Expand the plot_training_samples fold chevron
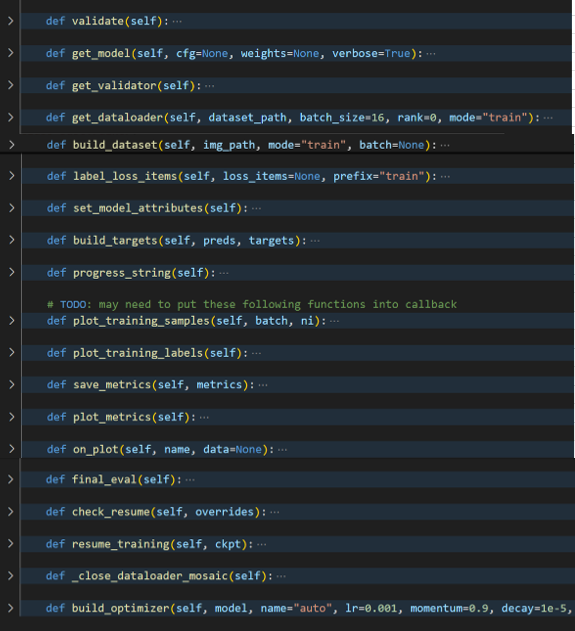This screenshot has width=575, height=631. (12, 321)
